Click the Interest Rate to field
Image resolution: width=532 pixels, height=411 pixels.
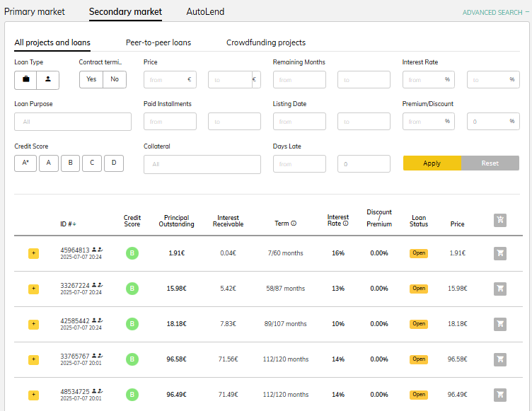coord(493,80)
